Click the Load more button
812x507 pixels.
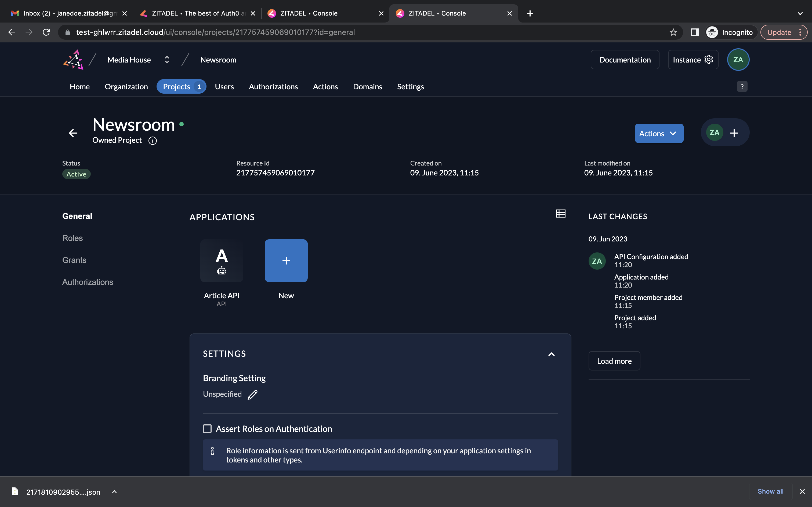tap(614, 360)
